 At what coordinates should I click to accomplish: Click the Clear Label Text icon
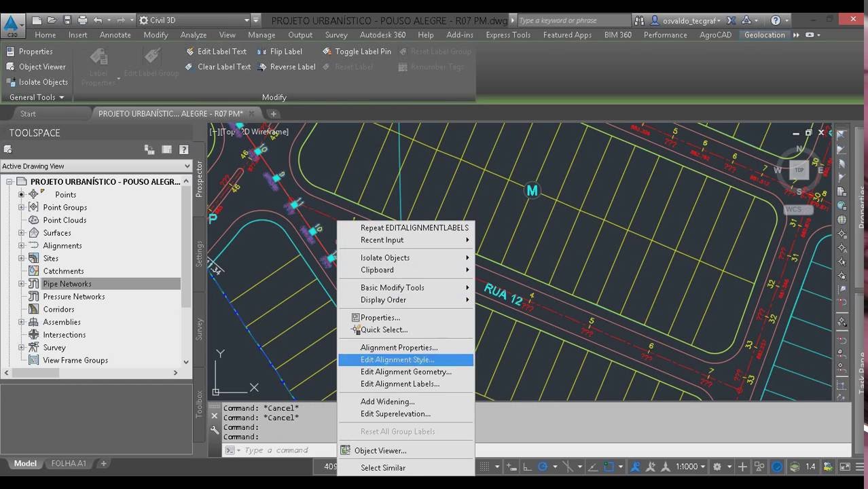pos(190,67)
